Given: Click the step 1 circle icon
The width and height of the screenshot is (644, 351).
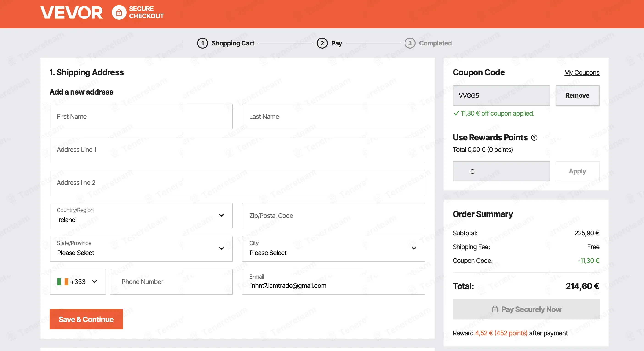Looking at the screenshot, I should point(202,43).
